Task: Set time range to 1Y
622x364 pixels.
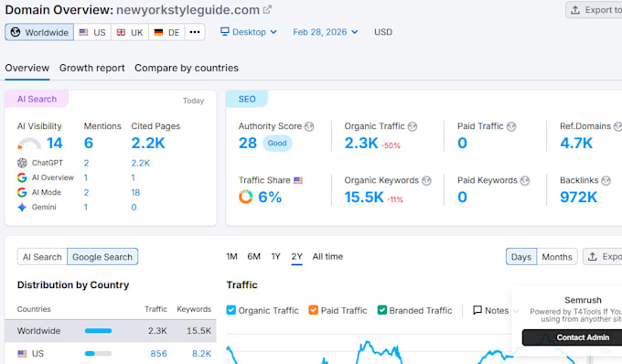Action: (275, 257)
